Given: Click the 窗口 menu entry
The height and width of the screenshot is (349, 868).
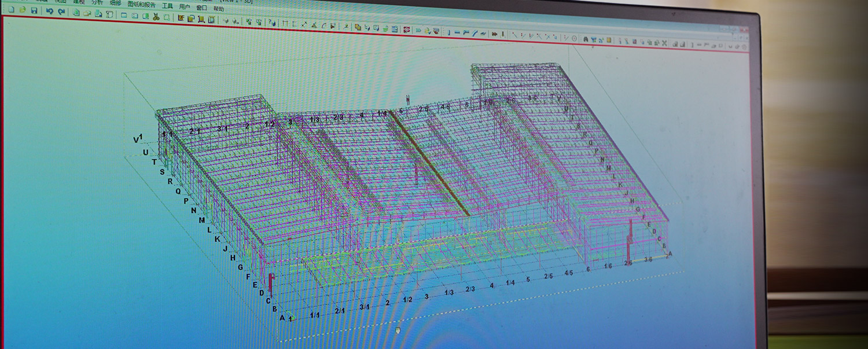Looking at the screenshot, I should (201, 7).
